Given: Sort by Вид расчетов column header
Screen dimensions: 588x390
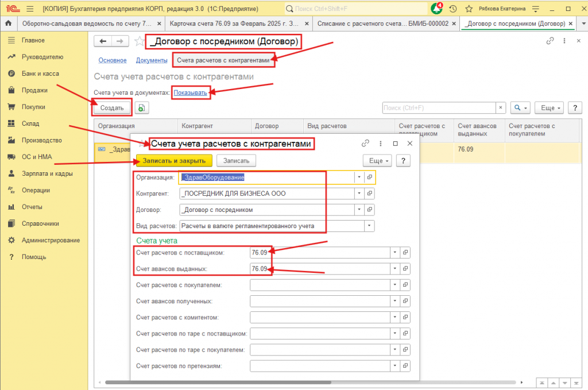Looking at the screenshot, I should (x=349, y=130).
